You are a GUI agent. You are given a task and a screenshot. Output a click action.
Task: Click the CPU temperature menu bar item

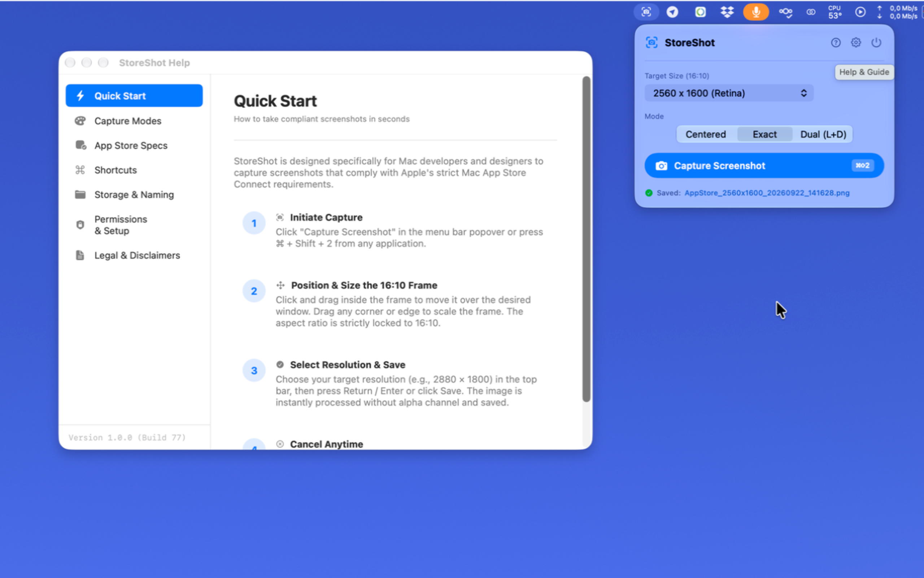click(834, 12)
